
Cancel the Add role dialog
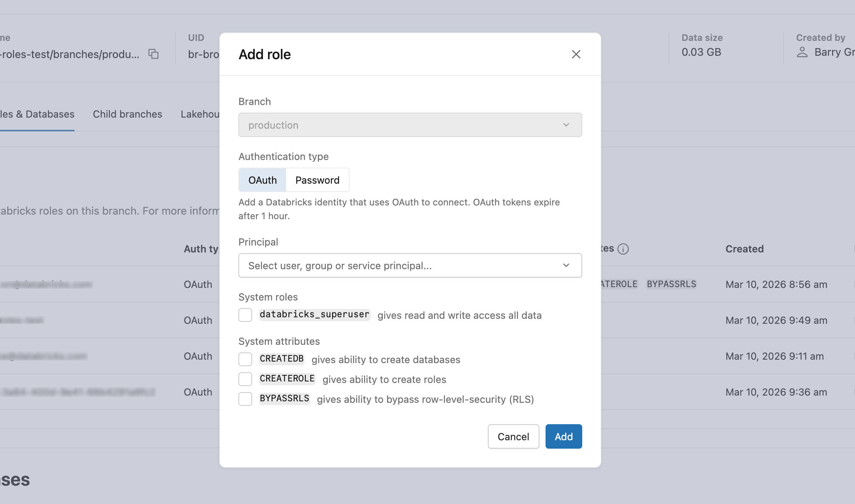[x=513, y=436]
